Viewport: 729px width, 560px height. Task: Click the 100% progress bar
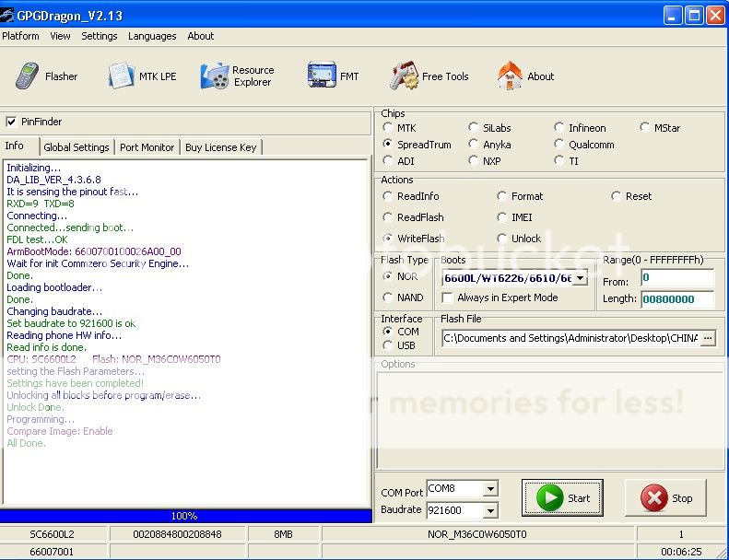[x=185, y=516]
